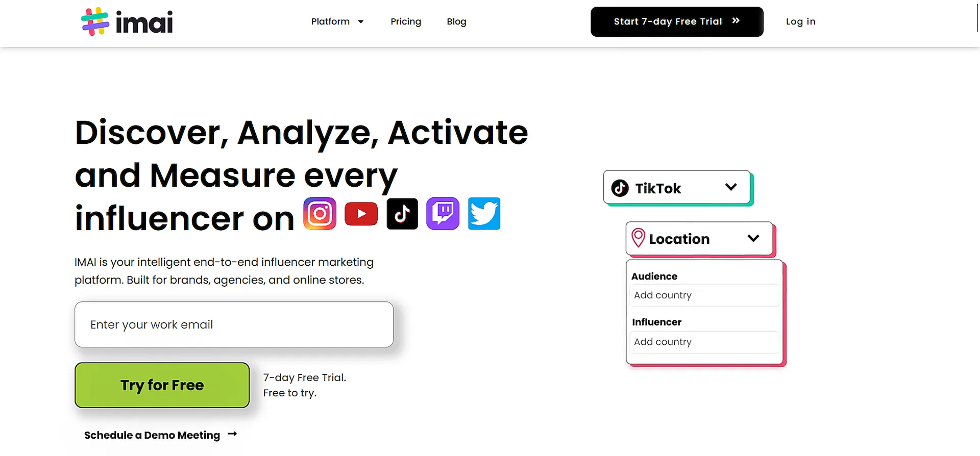This screenshot has height=456, width=980.
Task: Open the Platform menu
Action: click(x=337, y=21)
